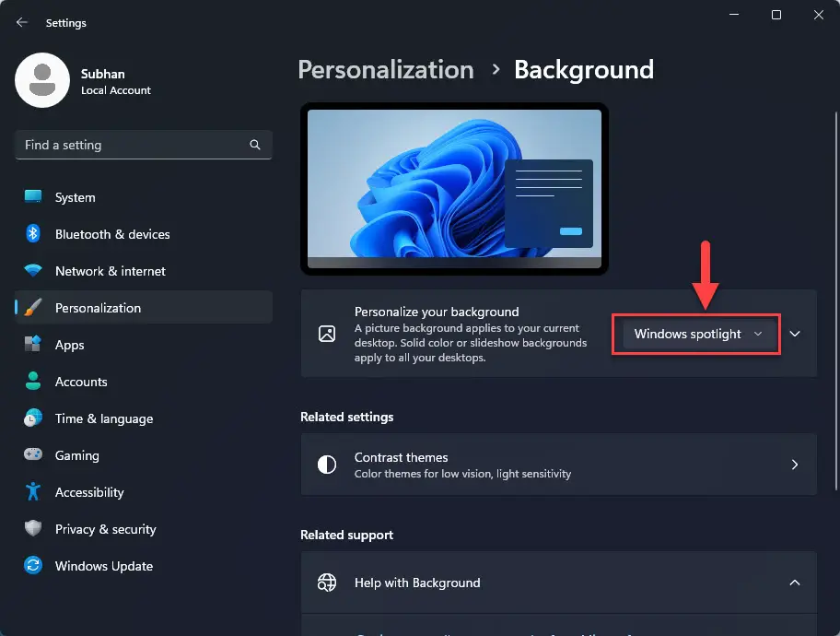This screenshot has height=636, width=840.
Task: Click the desktop background preview image
Action: pos(454,189)
